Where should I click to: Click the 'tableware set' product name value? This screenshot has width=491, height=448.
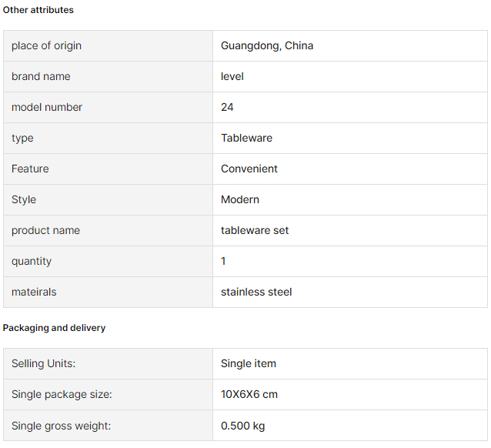pos(255,230)
